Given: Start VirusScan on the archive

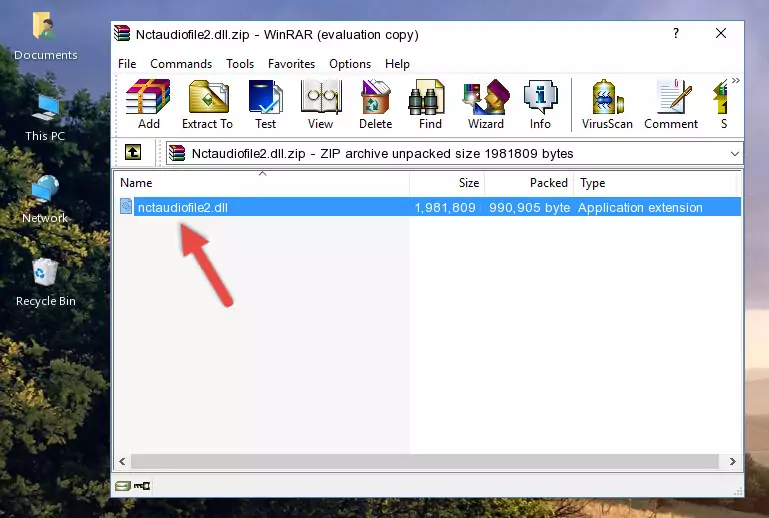Looking at the screenshot, I should coord(607,104).
